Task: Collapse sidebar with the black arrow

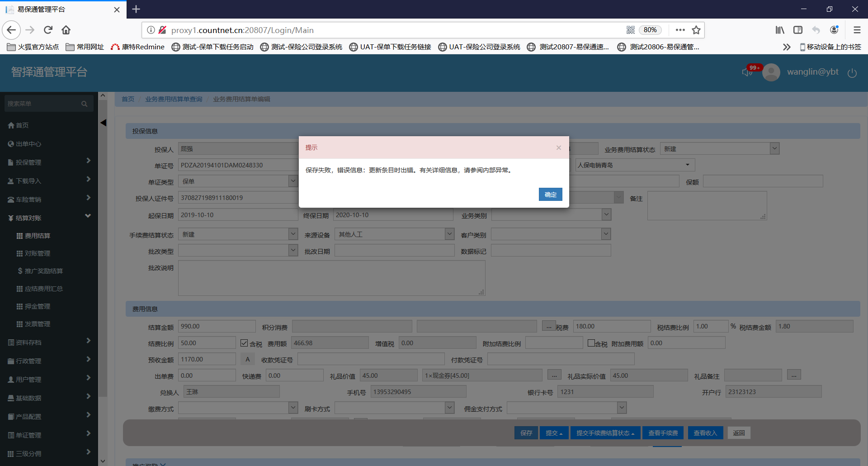Action: [104, 123]
